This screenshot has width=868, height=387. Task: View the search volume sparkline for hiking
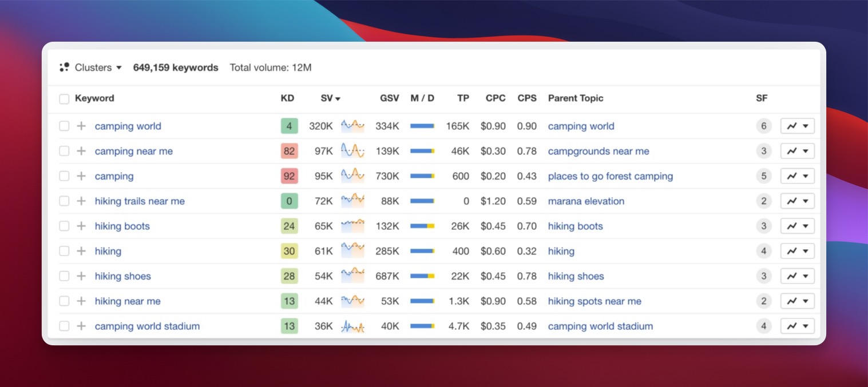coord(352,251)
